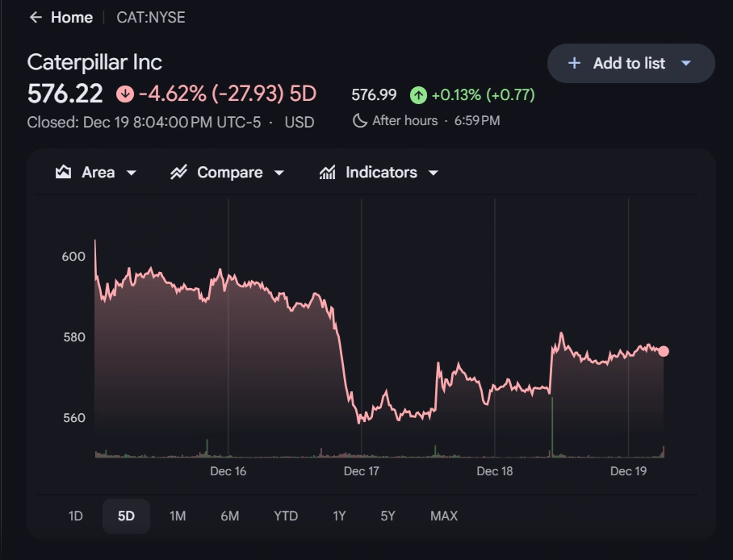Switch to the YTD range
Viewport: 733px width, 560px height.
point(284,516)
